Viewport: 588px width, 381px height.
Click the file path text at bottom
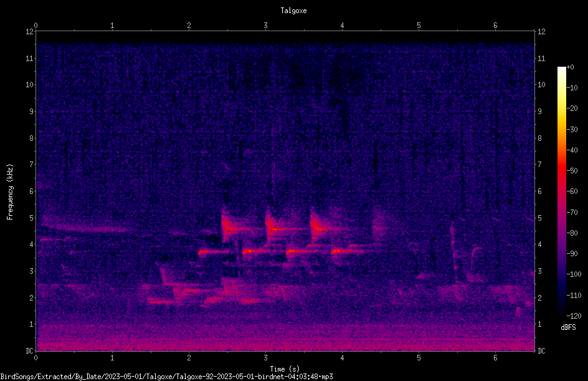166,377
